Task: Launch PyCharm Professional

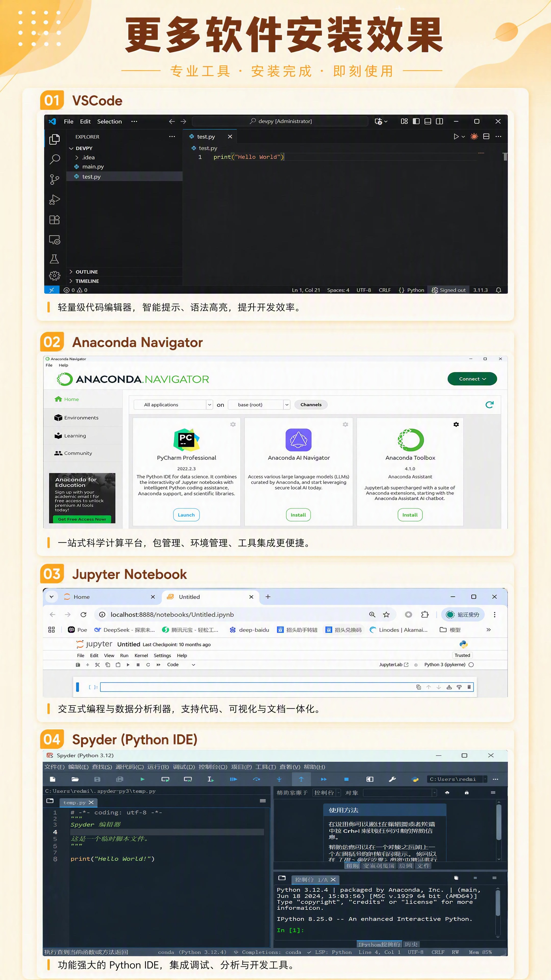Action: 186,515
